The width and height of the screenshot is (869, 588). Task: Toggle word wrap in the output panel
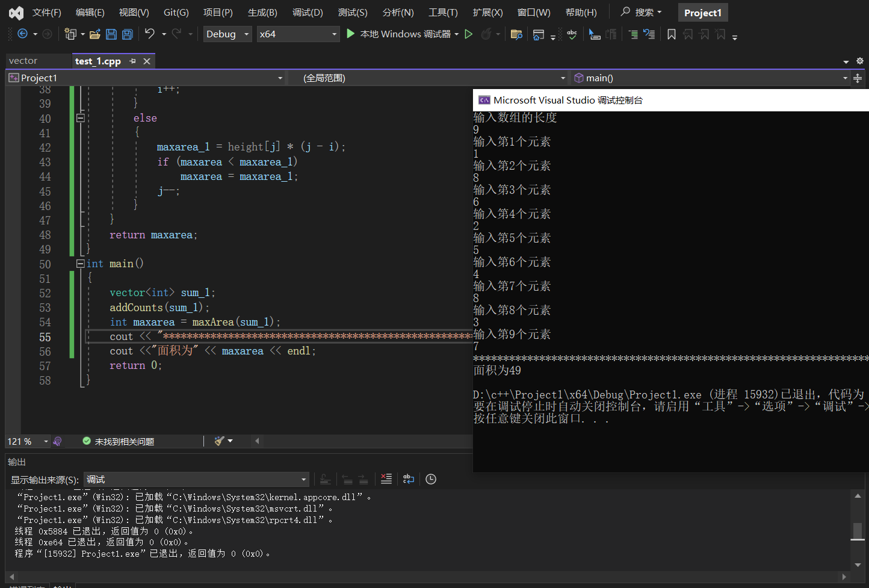[x=409, y=479]
